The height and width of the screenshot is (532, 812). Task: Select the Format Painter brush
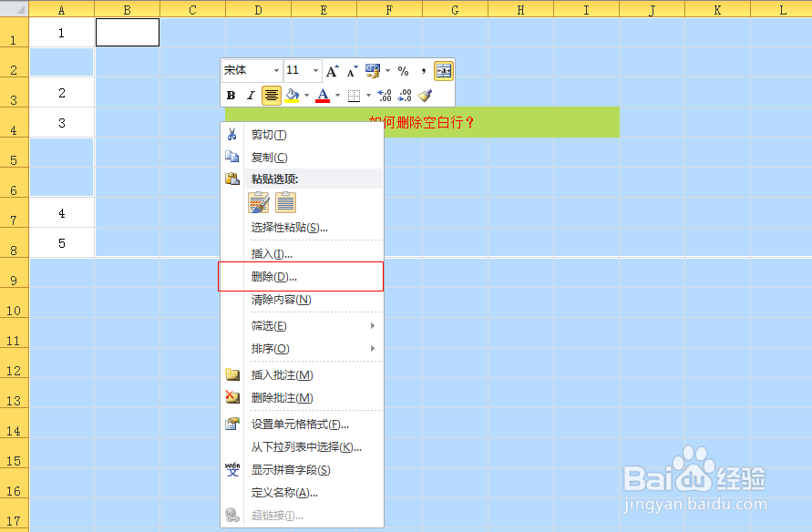(x=425, y=96)
